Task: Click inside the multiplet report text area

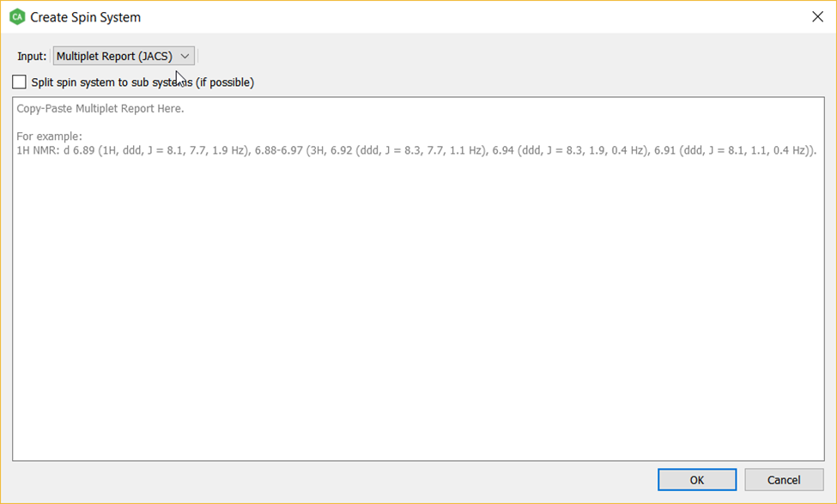Action: pyautogui.click(x=419, y=279)
